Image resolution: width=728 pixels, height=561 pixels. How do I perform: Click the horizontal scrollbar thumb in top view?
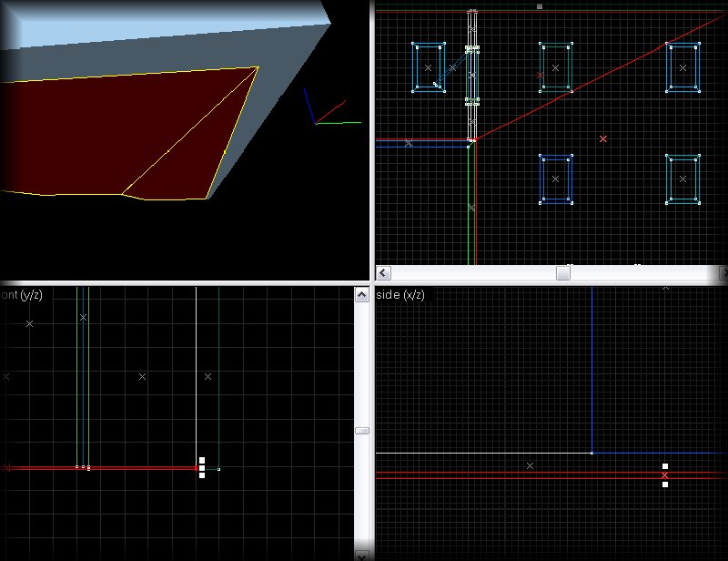[x=563, y=272]
